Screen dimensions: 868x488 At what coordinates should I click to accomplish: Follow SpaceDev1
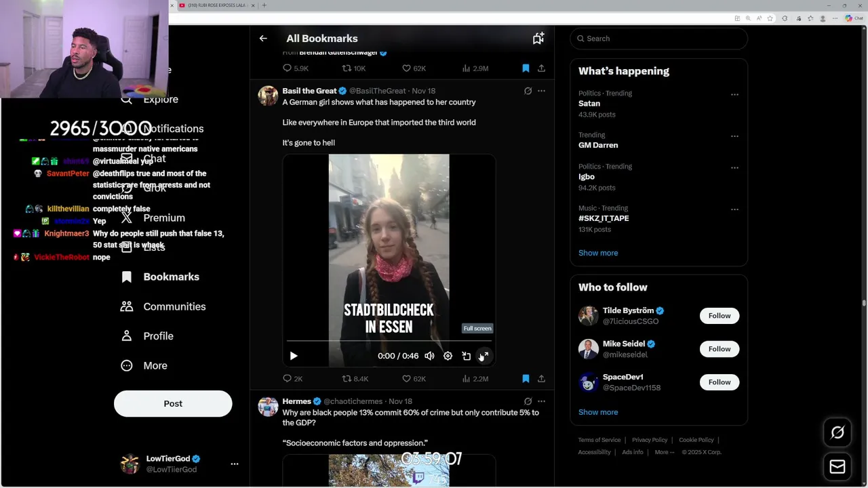point(719,382)
